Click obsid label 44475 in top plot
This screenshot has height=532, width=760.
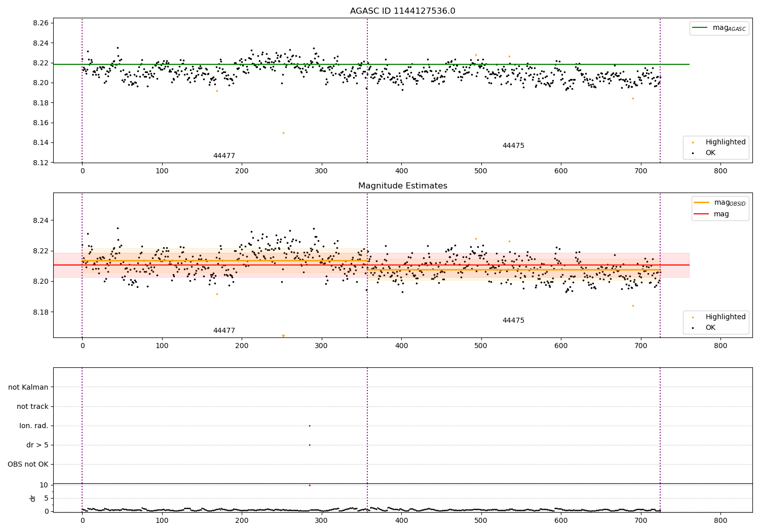pos(513,145)
